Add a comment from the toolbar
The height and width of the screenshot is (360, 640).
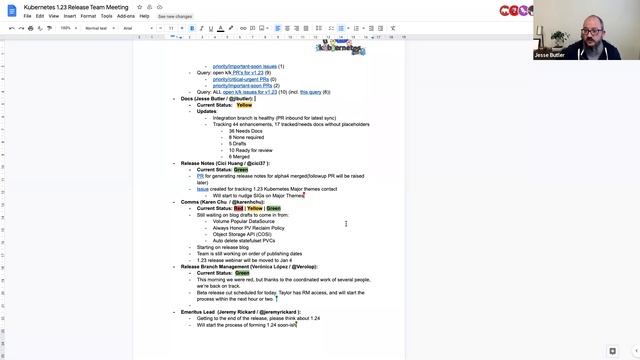(x=253, y=28)
